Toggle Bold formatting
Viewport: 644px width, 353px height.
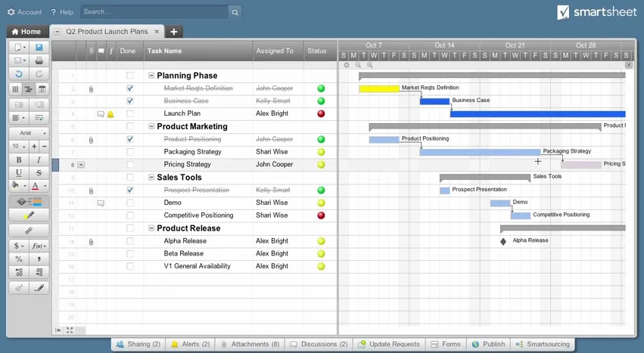pyautogui.click(x=19, y=159)
